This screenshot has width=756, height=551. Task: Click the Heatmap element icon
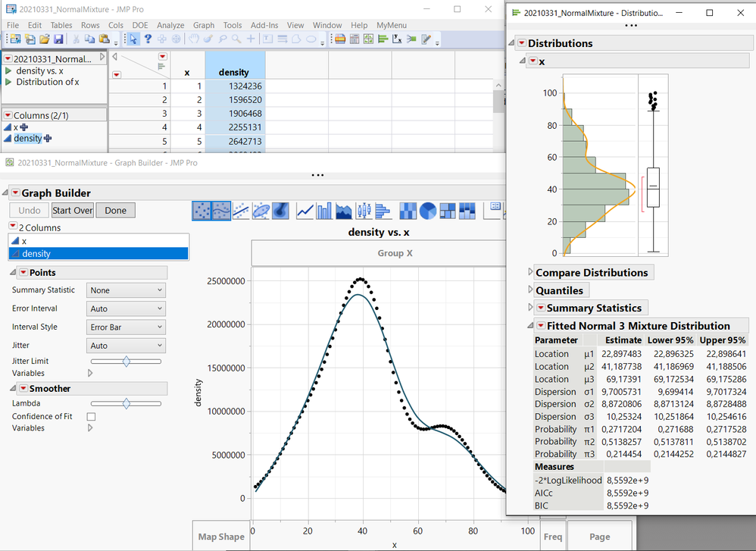point(408,210)
